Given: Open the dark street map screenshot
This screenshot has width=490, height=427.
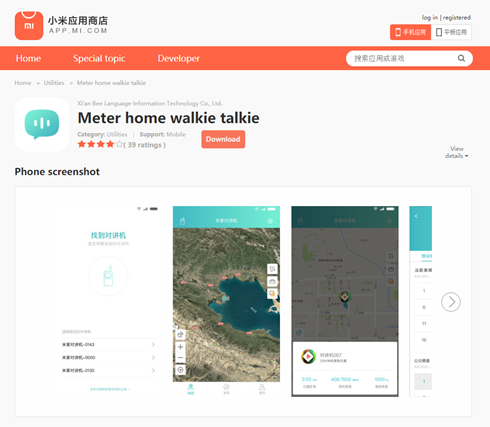Looking at the screenshot, I should point(345,301).
